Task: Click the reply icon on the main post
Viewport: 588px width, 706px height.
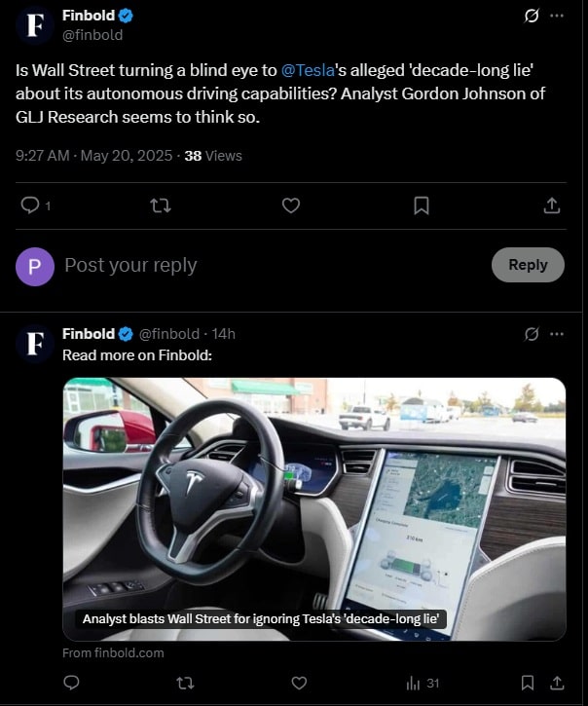Action: tap(30, 205)
